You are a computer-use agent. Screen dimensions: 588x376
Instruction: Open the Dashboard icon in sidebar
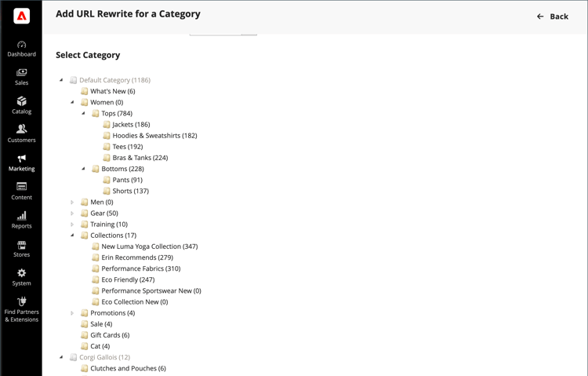[21, 45]
